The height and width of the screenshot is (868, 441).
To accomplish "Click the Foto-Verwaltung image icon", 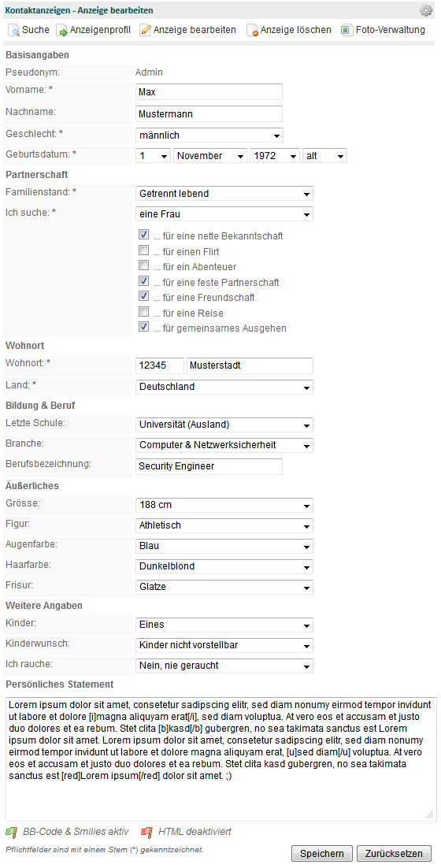I will (x=346, y=31).
